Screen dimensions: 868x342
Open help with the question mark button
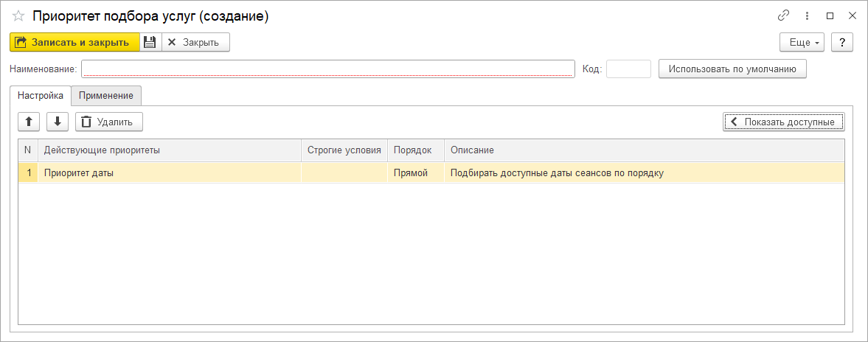coord(841,42)
